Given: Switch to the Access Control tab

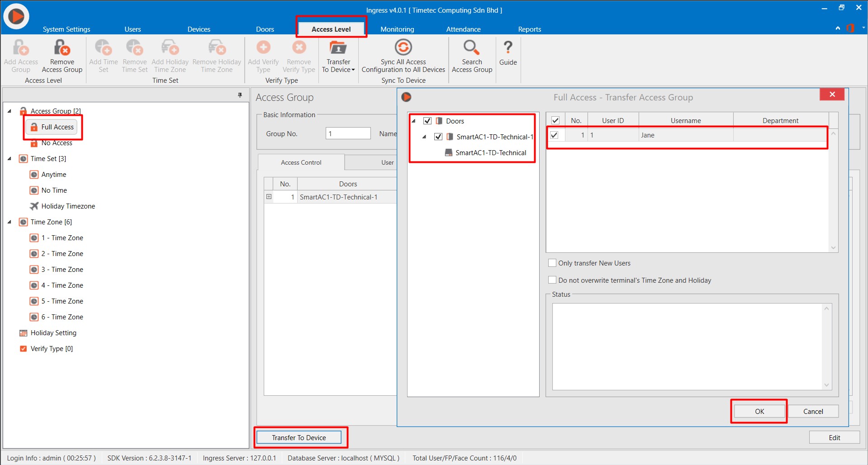Looking at the screenshot, I should point(301,162).
